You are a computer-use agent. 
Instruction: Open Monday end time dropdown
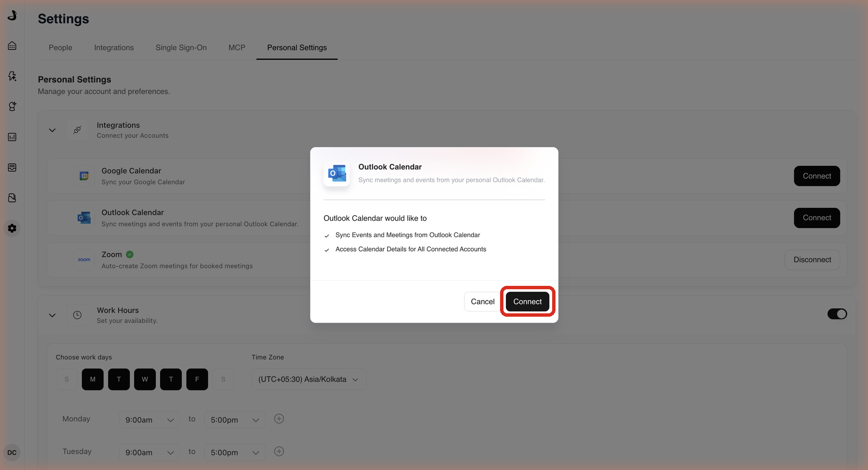pos(234,420)
